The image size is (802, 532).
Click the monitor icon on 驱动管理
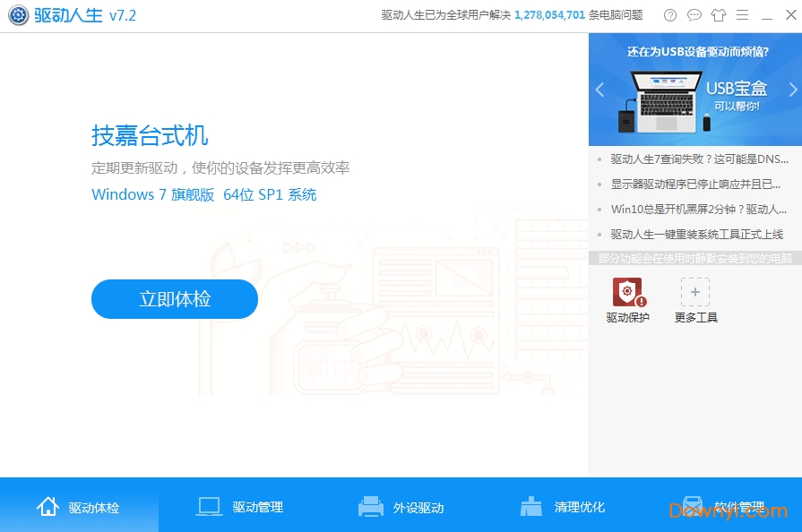click(x=209, y=504)
